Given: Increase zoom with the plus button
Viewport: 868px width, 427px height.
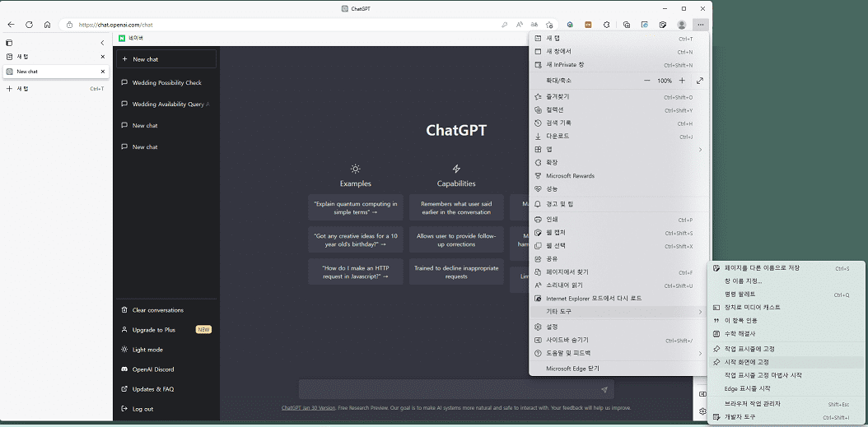Looking at the screenshot, I should (682, 81).
